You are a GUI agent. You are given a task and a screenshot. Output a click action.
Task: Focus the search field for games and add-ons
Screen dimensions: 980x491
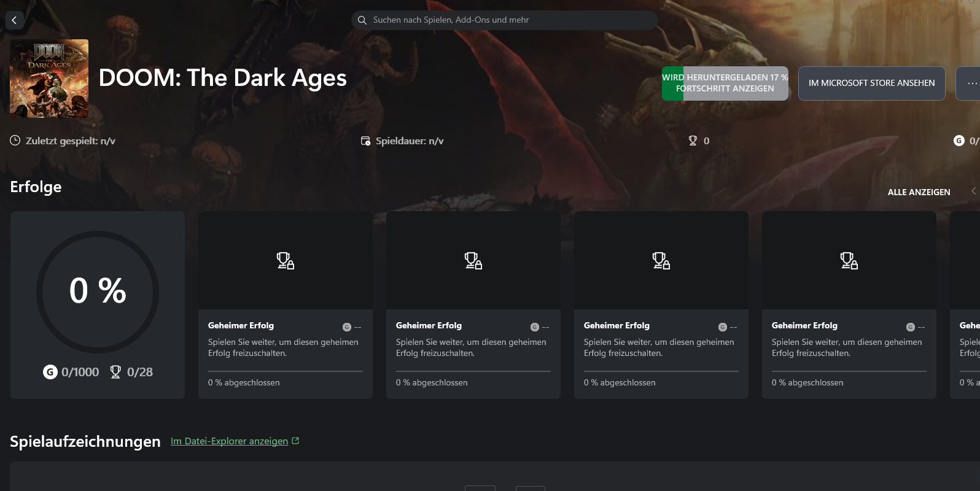pos(504,20)
